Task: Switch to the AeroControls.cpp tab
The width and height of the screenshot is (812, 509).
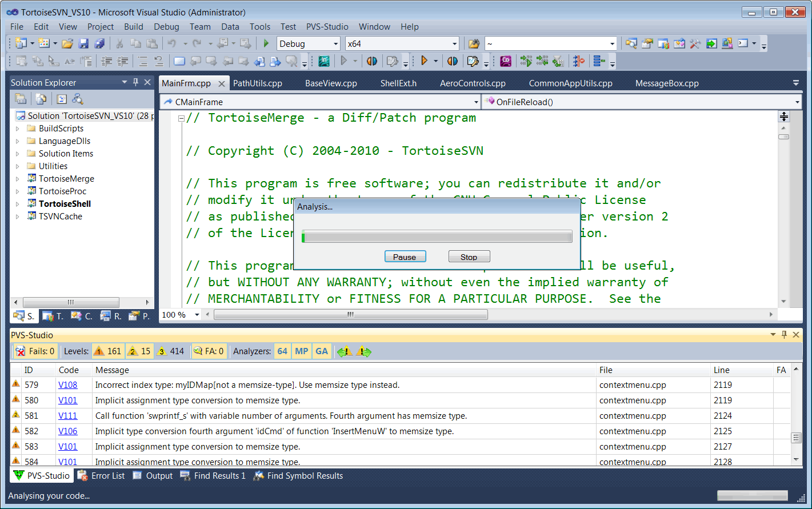Action: pos(473,83)
